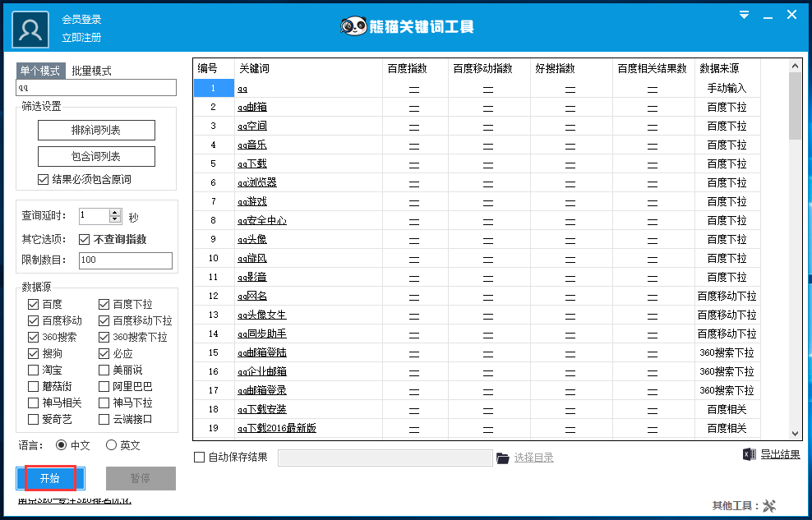Click keyword qq浏览器 in results
Image resolution: width=812 pixels, height=520 pixels.
click(257, 182)
